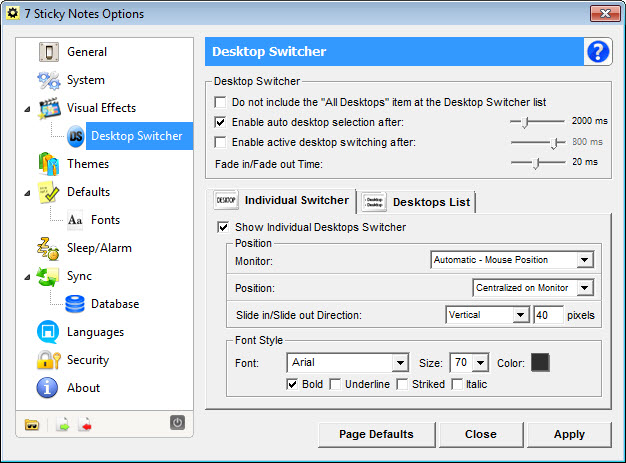
Task: Select Themes in the options tree
Action: click(x=88, y=164)
